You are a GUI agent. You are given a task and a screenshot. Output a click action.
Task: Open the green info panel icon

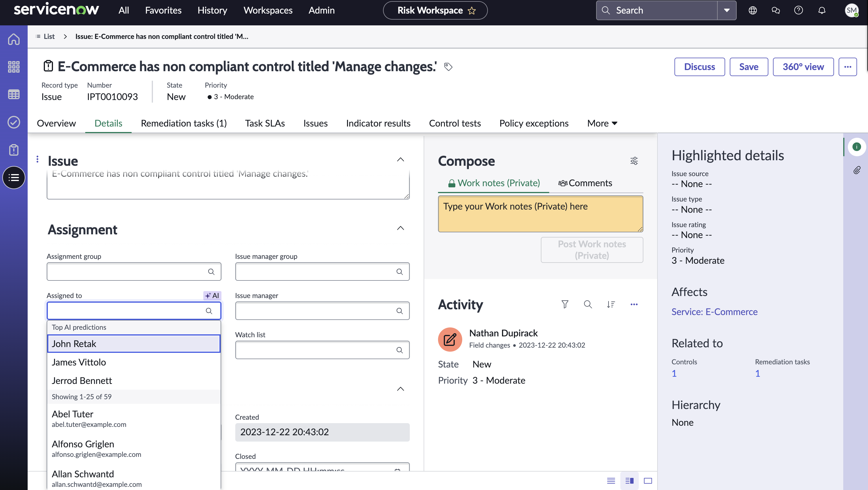[x=857, y=147]
